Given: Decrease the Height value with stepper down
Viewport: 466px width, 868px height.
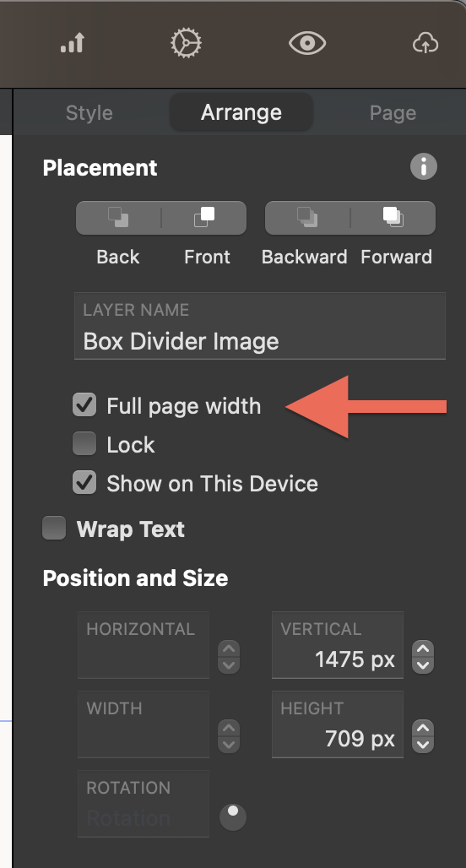Looking at the screenshot, I should click(424, 745).
